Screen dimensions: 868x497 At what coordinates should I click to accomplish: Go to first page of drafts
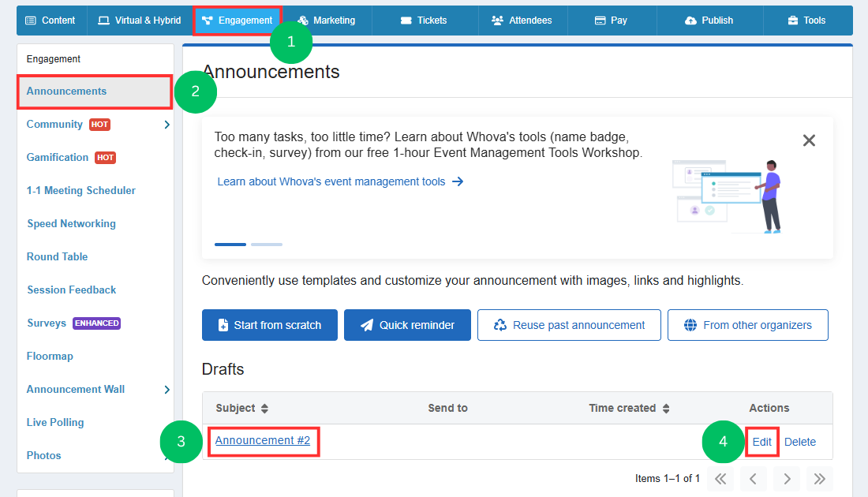pos(720,479)
